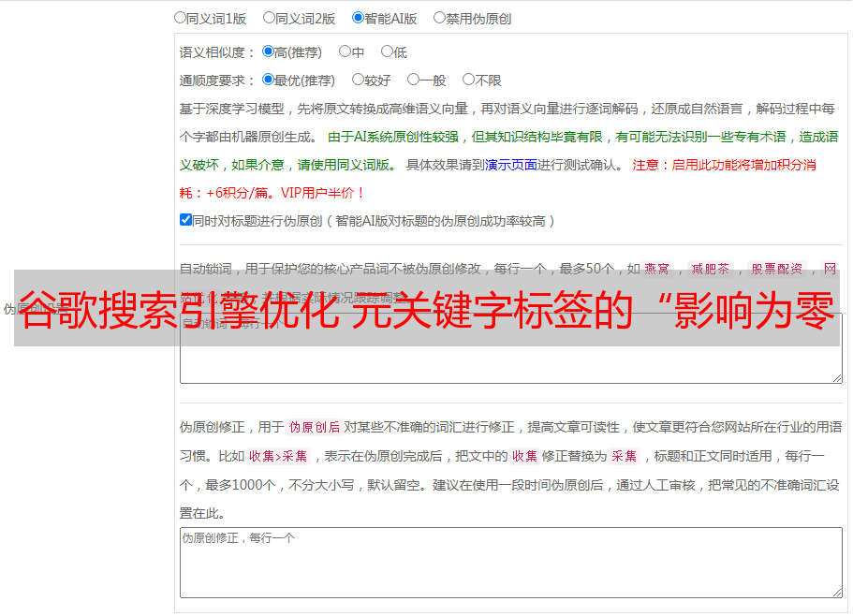Click the 自动锁词 textarea resize handle
Screen dimensions: 853x616
tap(837, 378)
